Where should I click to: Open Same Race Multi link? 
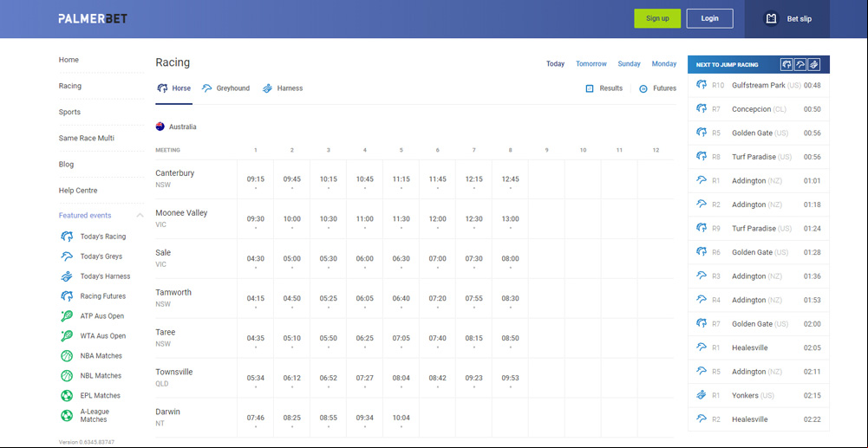point(87,139)
